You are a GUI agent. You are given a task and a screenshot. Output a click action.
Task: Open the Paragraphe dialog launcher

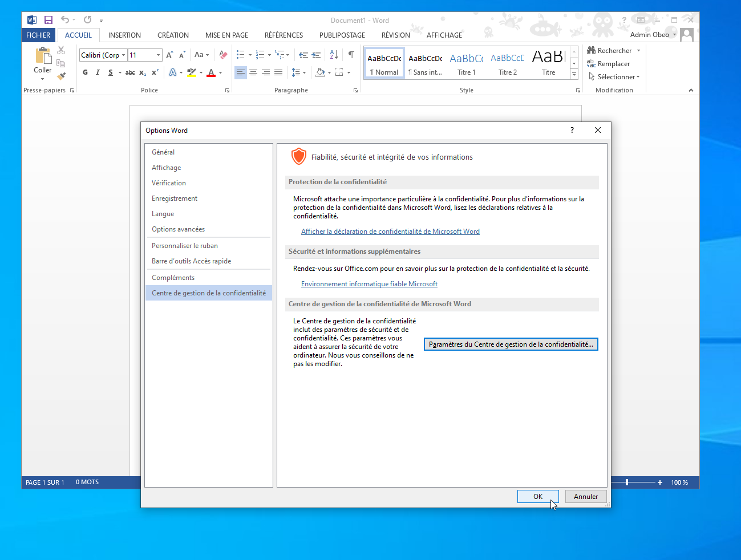356,91
